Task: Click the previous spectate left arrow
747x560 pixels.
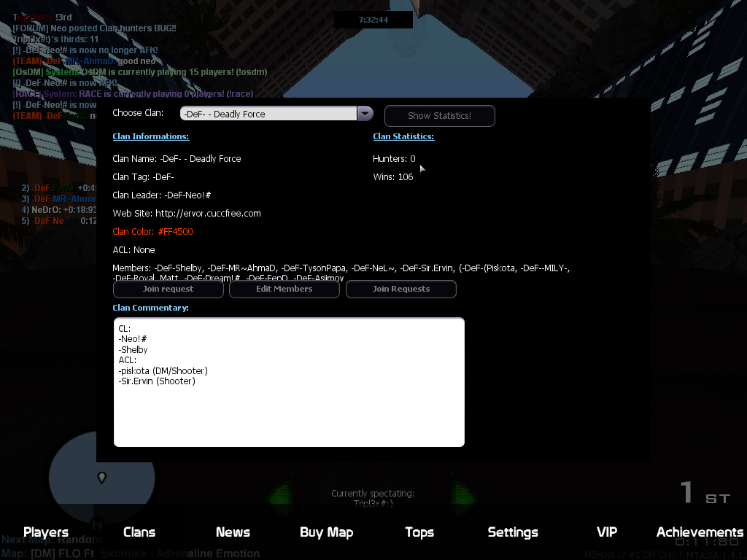Action: tap(281, 497)
